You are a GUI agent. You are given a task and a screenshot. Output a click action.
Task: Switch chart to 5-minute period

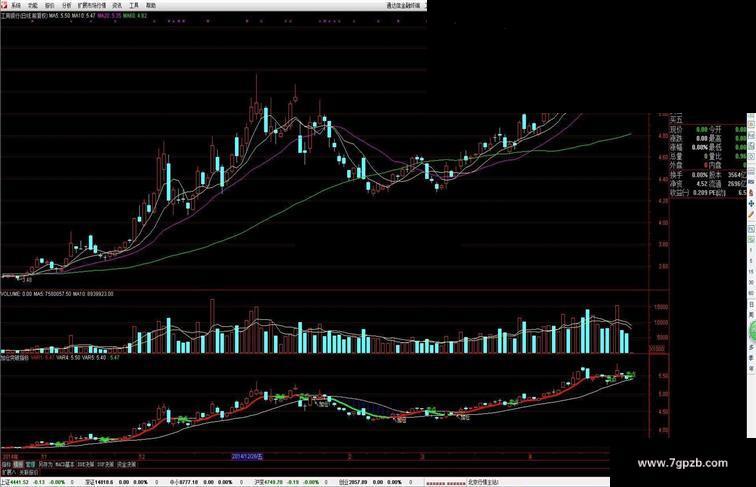pos(751,261)
